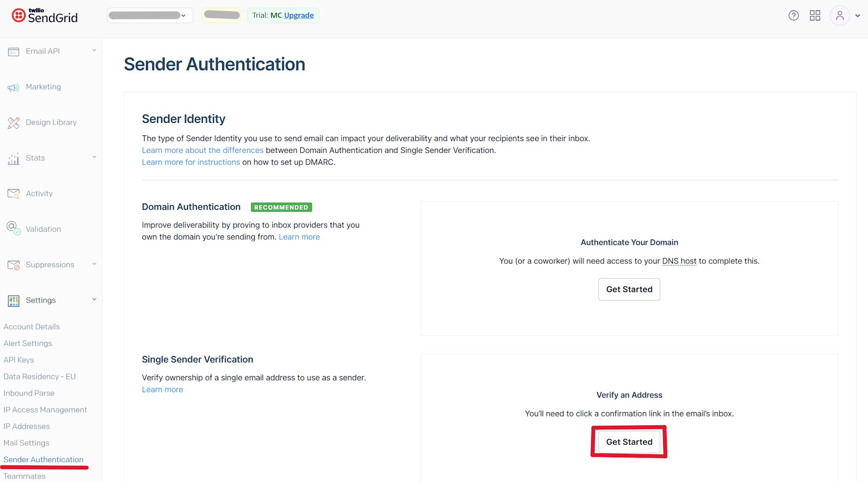Select the Suppressions envelope icon

[13, 264]
